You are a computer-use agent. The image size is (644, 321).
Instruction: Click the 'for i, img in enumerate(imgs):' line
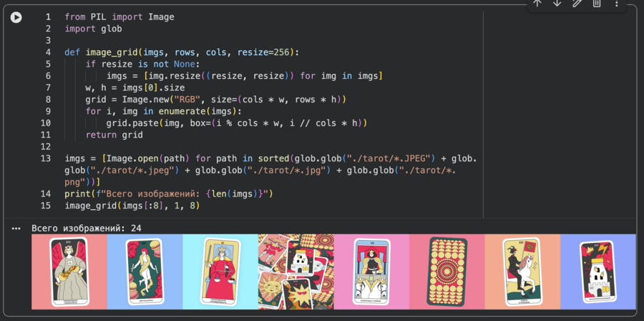coord(164,111)
